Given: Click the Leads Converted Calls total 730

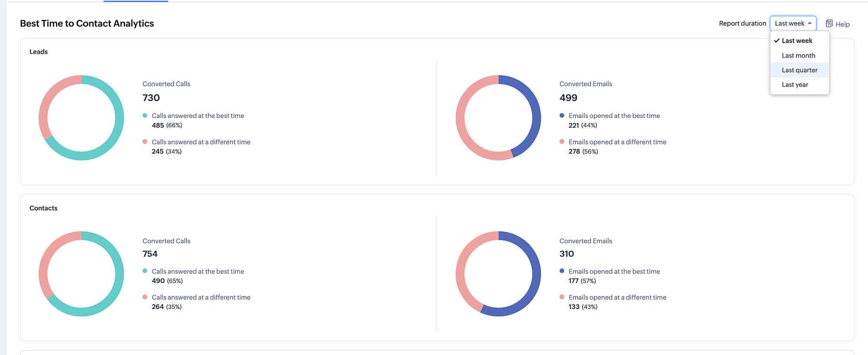Looking at the screenshot, I should [x=151, y=98].
